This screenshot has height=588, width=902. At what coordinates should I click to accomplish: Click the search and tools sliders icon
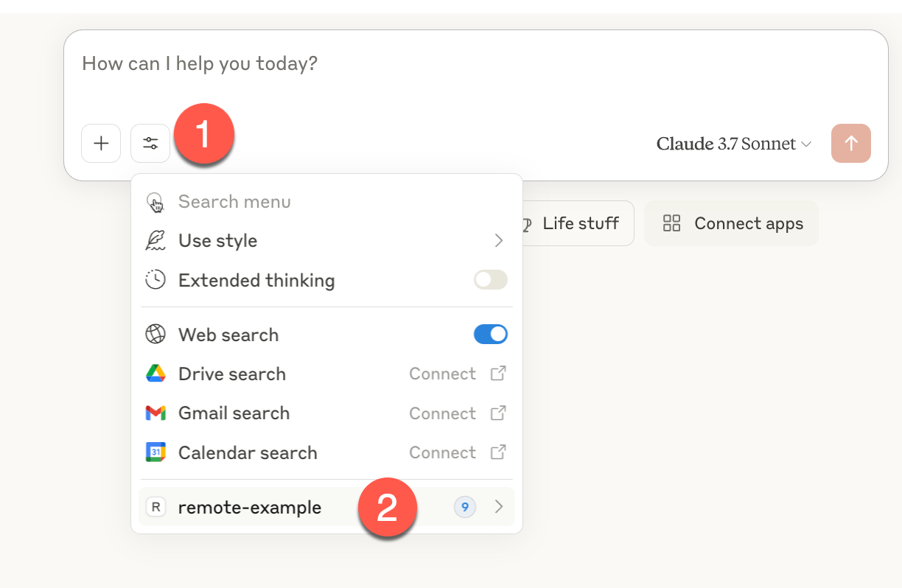click(150, 143)
